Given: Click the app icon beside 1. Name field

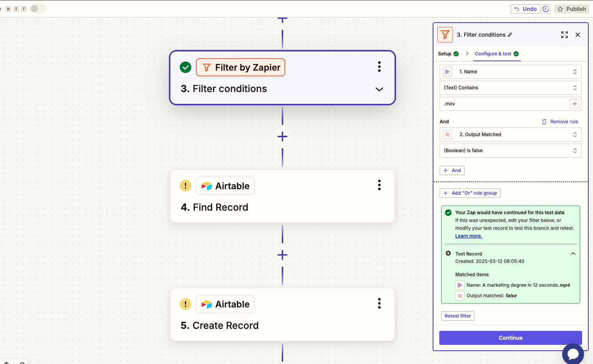Looking at the screenshot, I should (x=447, y=72).
